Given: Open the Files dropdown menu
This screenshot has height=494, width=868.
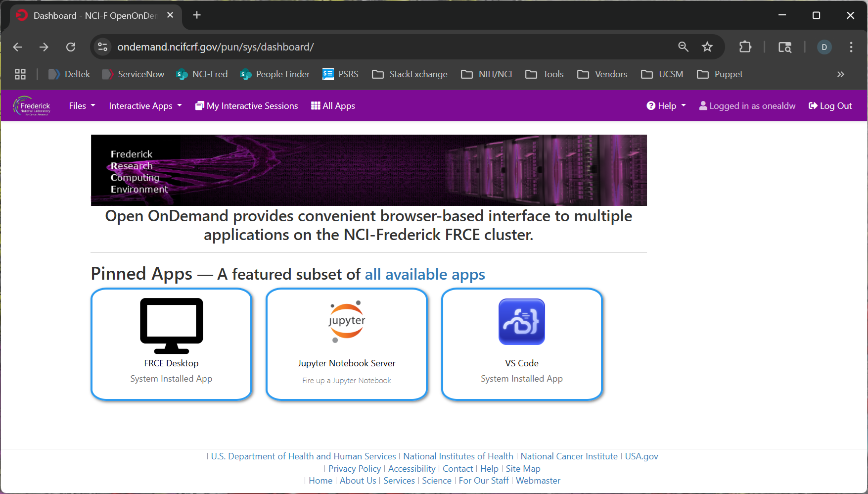Looking at the screenshot, I should (82, 105).
